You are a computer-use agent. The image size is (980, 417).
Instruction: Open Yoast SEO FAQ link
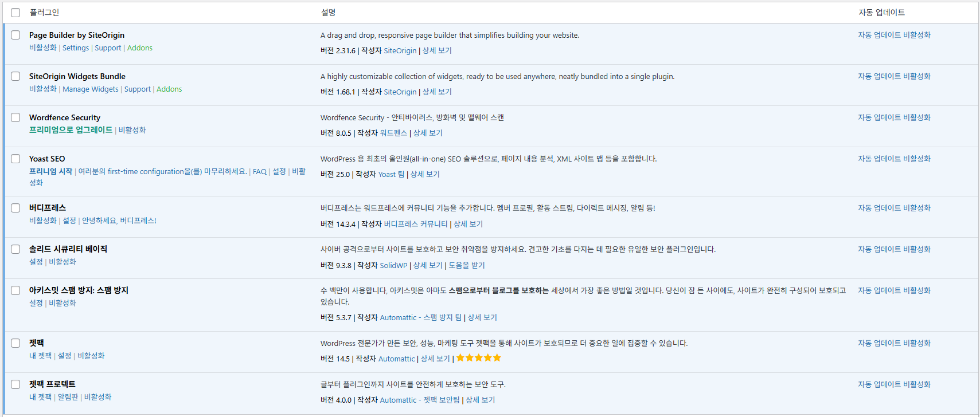pyautogui.click(x=260, y=171)
